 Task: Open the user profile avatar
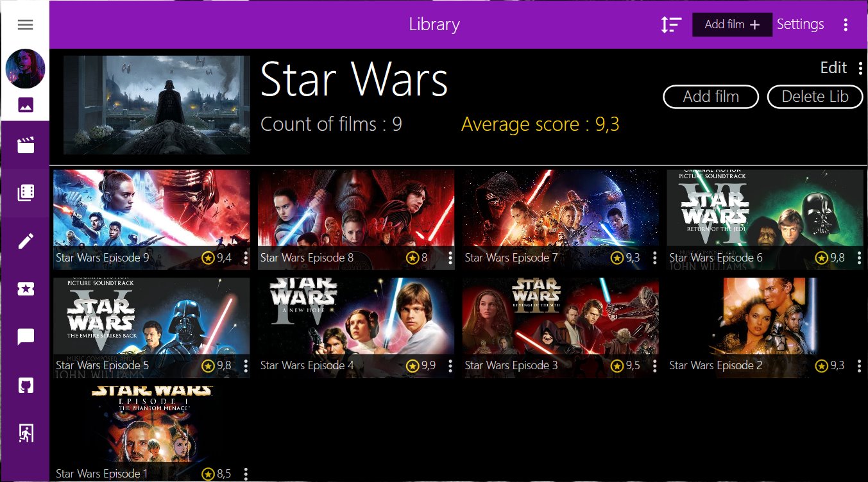click(x=25, y=69)
